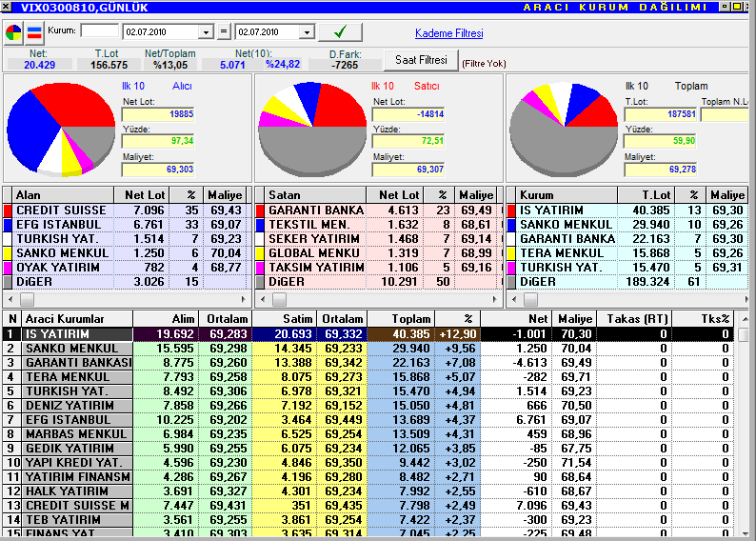Sort main table by Satim column

click(284, 319)
